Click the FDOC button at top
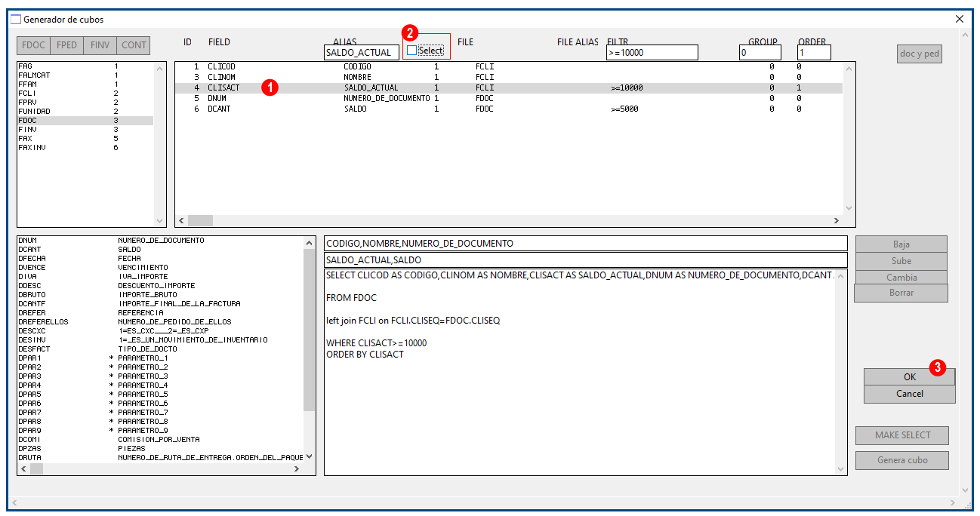980x516 pixels. click(33, 45)
